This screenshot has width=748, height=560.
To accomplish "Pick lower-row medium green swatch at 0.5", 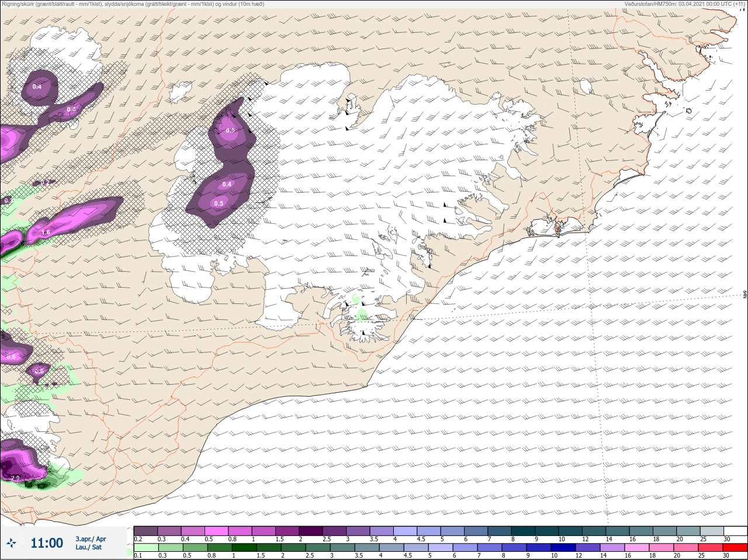I will point(195,547).
